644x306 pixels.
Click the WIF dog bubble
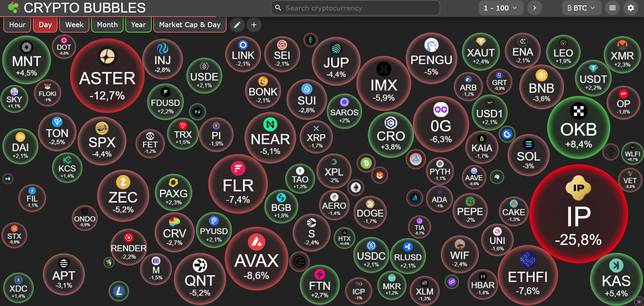click(459, 254)
